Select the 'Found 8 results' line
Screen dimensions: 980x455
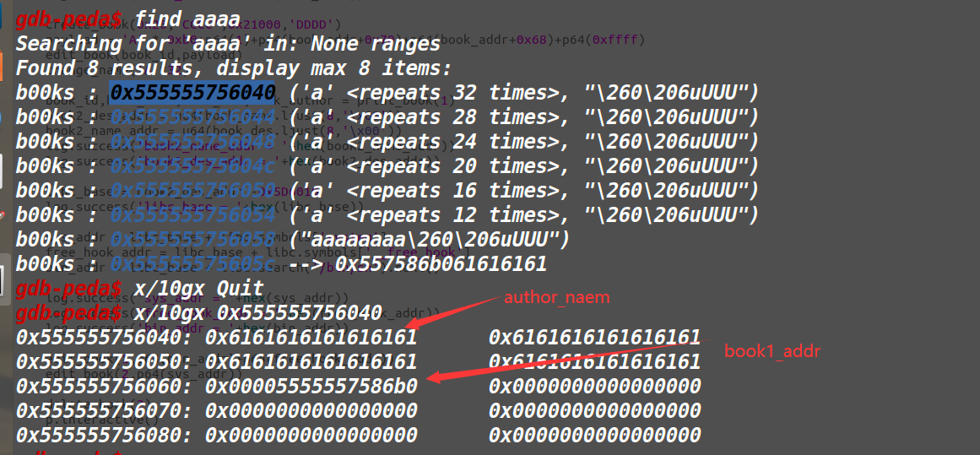coord(233,68)
